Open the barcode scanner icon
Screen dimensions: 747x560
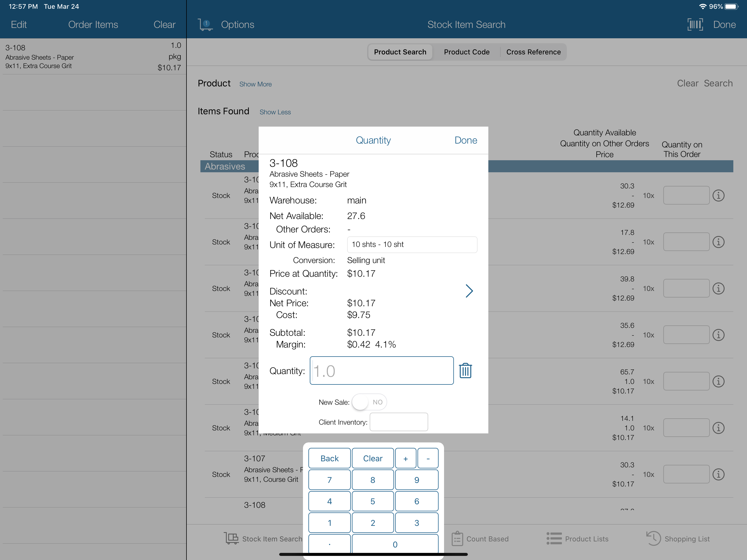point(695,25)
